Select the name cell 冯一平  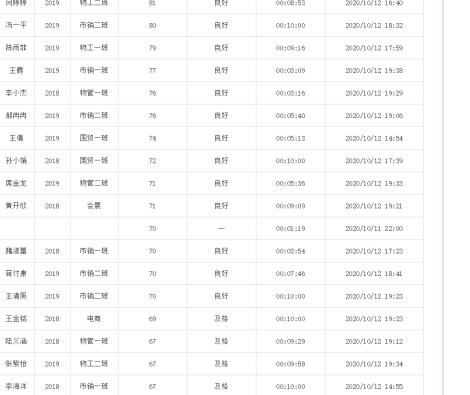click(16, 25)
